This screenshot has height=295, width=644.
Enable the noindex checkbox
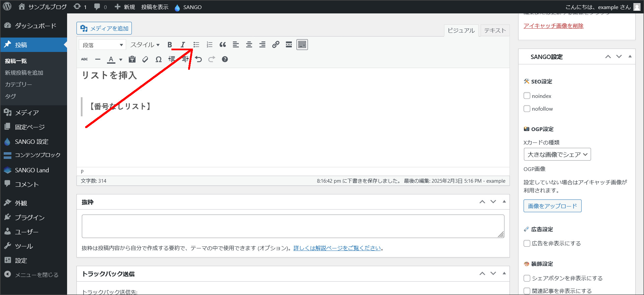527,96
